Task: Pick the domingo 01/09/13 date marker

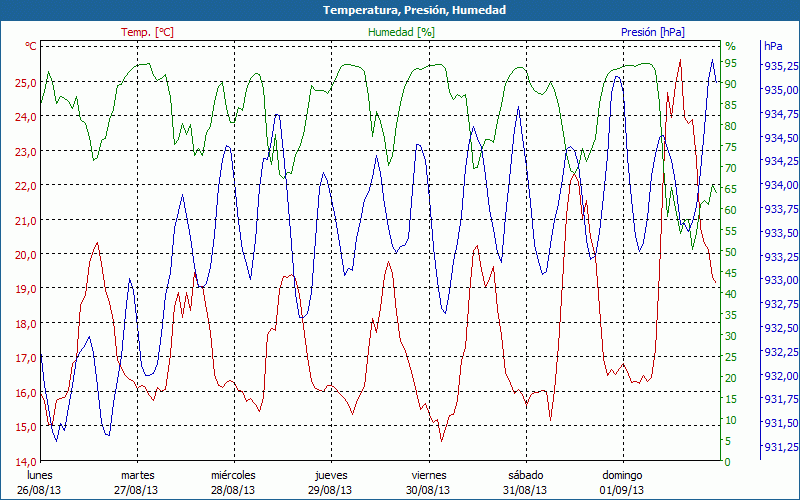Action: coord(622,482)
